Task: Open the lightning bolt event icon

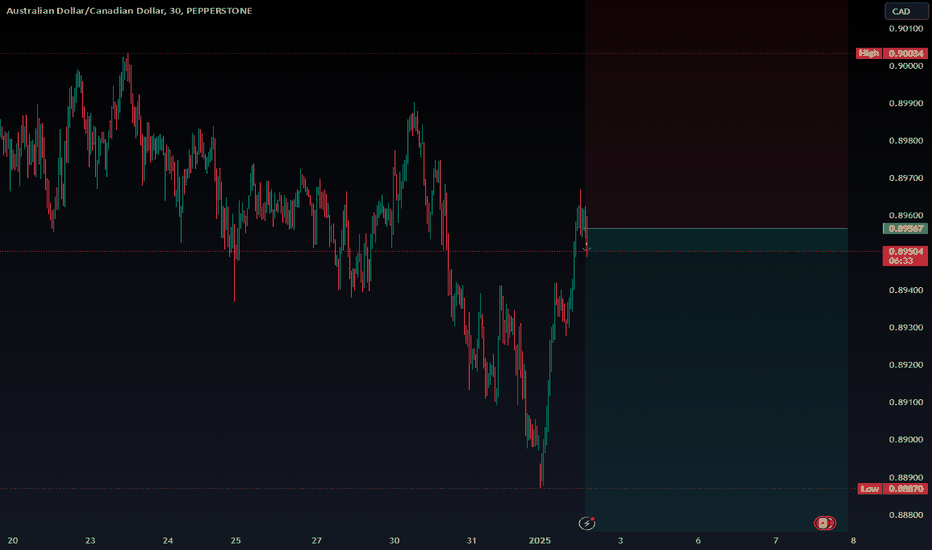Action: (x=587, y=523)
